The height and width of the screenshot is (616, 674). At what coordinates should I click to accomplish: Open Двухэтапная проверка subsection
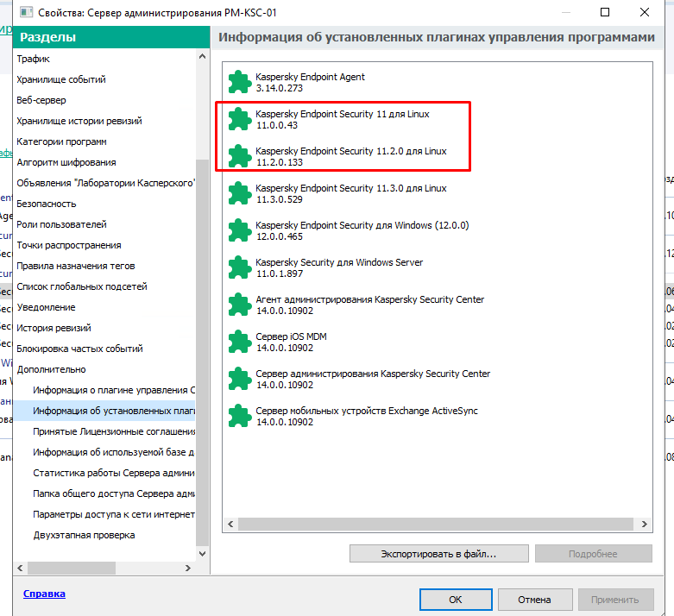click(84, 535)
